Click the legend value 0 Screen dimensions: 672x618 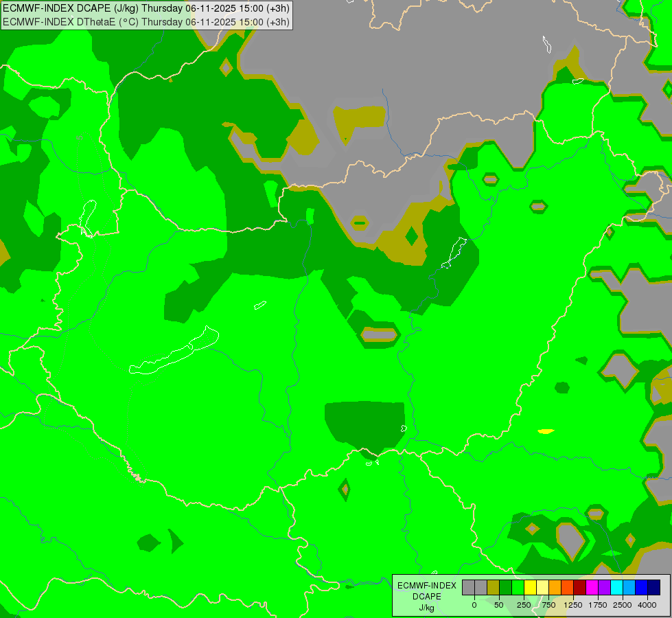point(474,605)
